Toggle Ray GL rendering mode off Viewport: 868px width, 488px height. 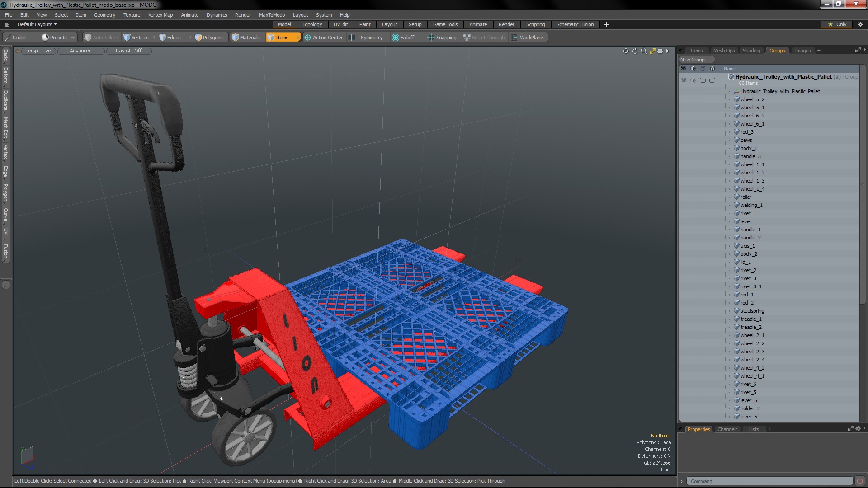(x=128, y=51)
